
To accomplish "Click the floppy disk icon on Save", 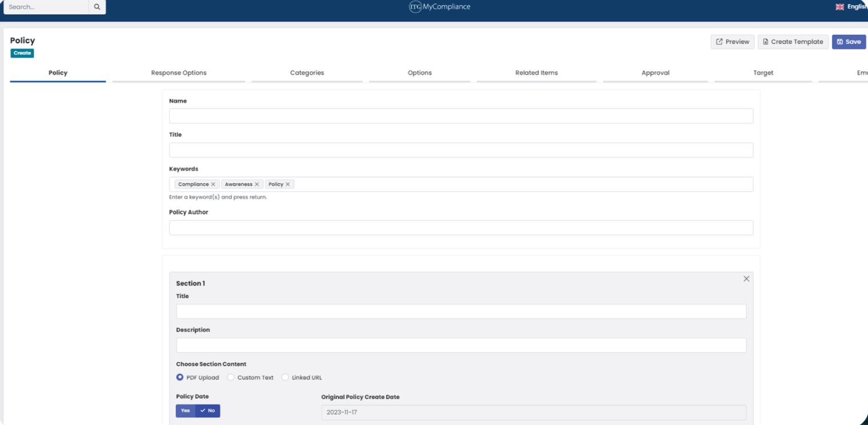I will tap(841, 42).
